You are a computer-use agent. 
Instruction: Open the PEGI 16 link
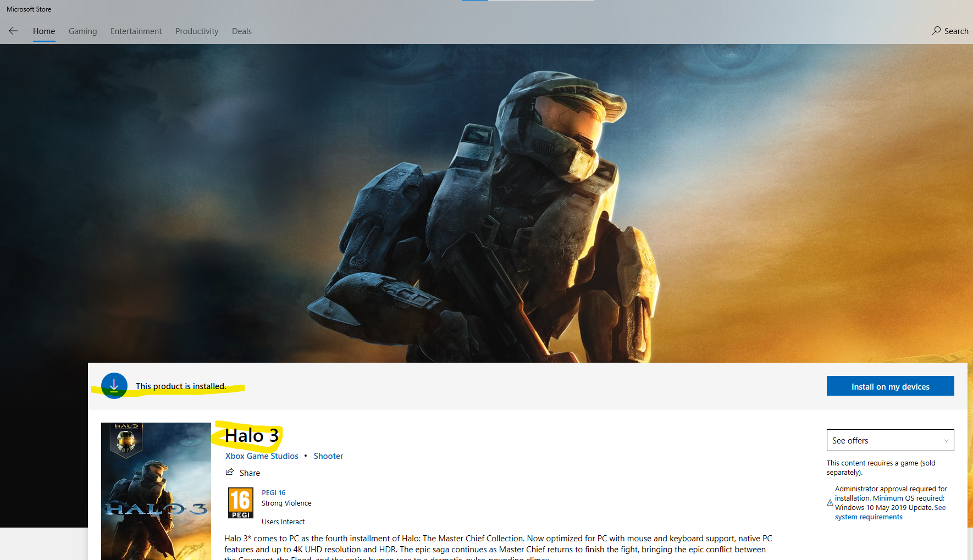[274, 493]
